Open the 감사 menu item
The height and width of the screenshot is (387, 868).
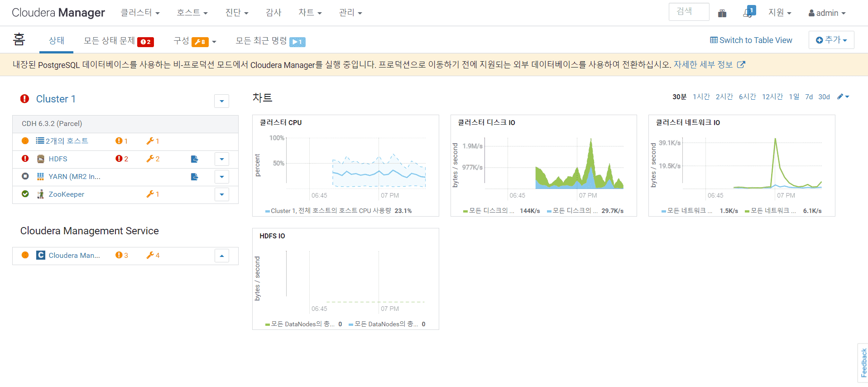click(273, 13)
